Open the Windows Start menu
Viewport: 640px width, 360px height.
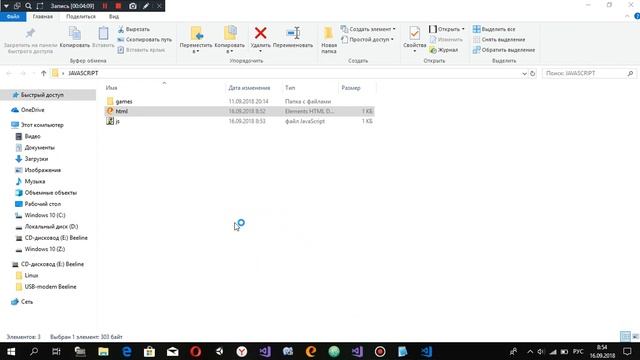click(11, 351)
